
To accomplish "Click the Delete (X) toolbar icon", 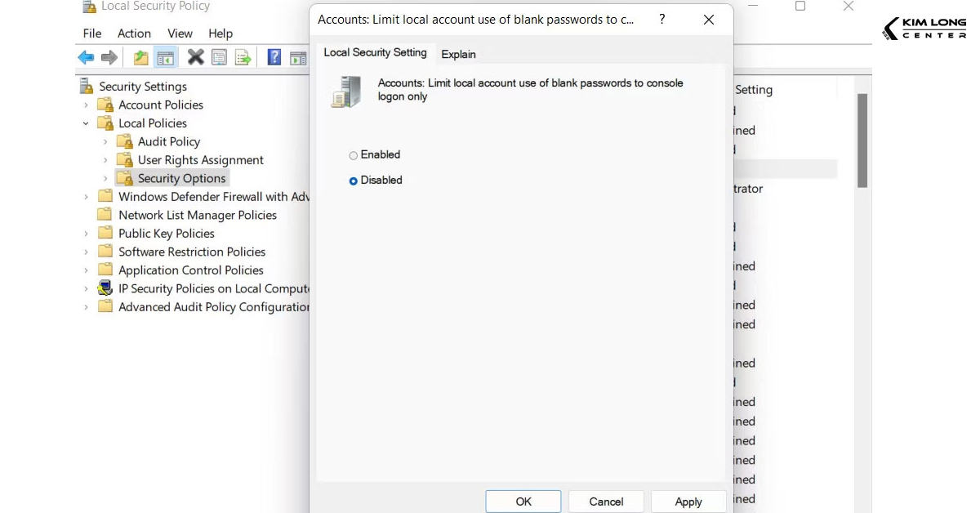I will coord(194,57).
